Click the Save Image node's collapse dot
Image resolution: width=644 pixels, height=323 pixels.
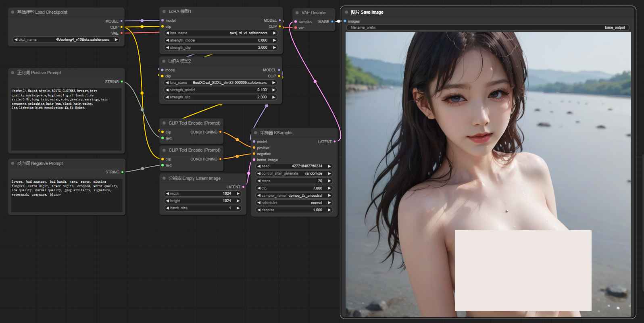pyautogui.click(x=346, y=12)
